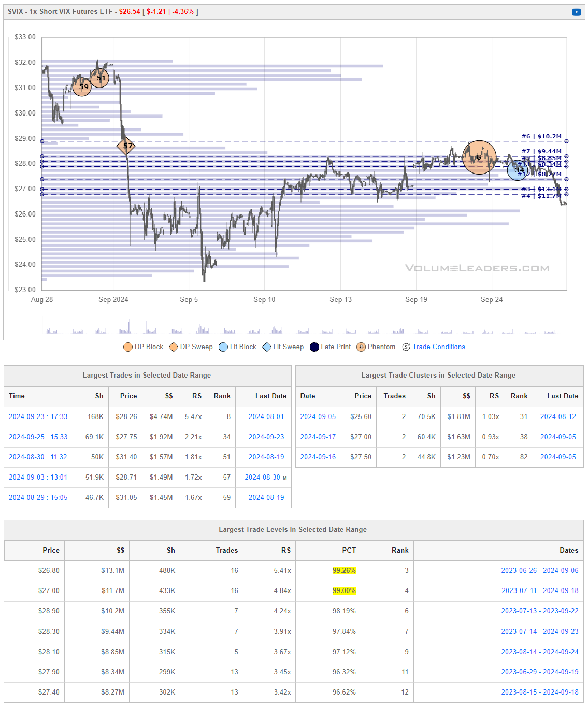Screen dimensions: 588x707
Task: Click the $1.81M cluster value
Action: (459, 416)
